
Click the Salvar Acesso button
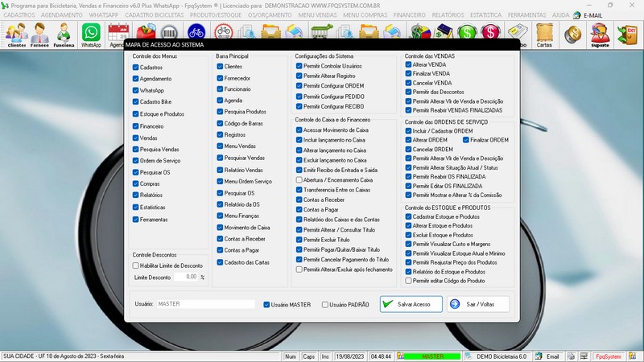tap(411, 304)
